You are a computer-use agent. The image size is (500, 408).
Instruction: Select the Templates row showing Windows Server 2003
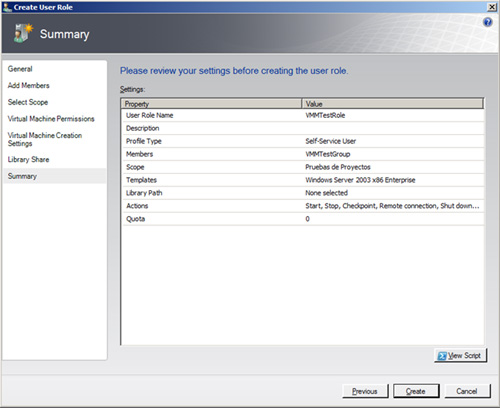[303, 180]
